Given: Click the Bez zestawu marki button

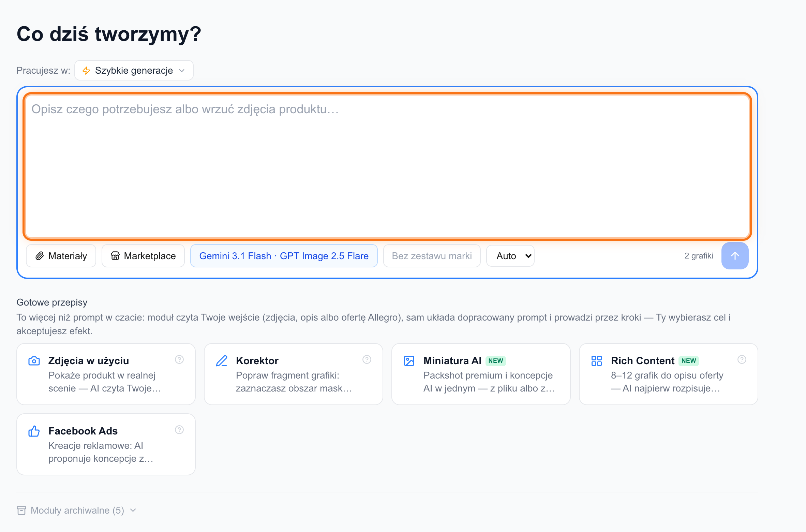Looking at the screenshot, I should pos(432,256).
